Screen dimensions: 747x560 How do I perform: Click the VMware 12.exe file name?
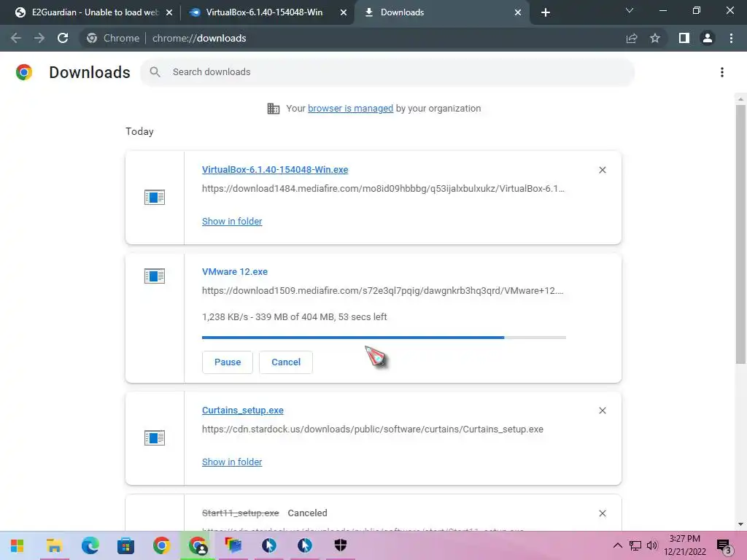[x=235, y=271]
